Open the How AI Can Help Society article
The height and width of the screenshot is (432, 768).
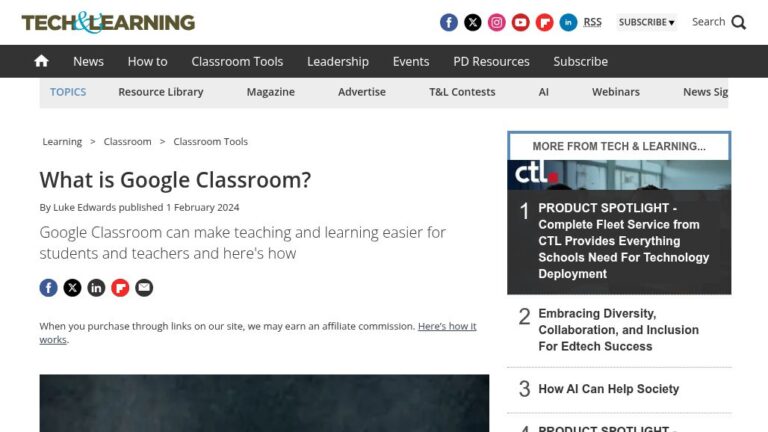608,389
